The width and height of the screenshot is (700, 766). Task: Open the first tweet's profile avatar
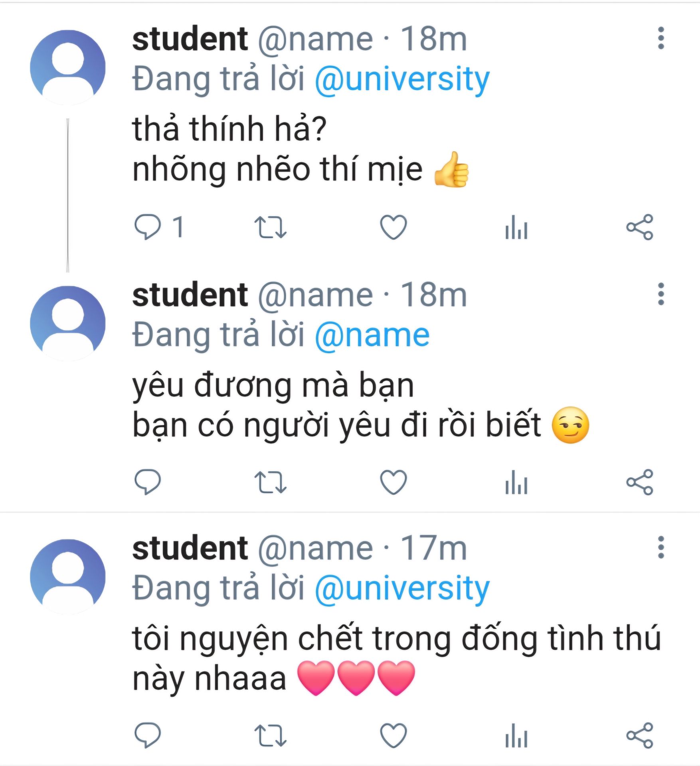(x=68, y=67)
